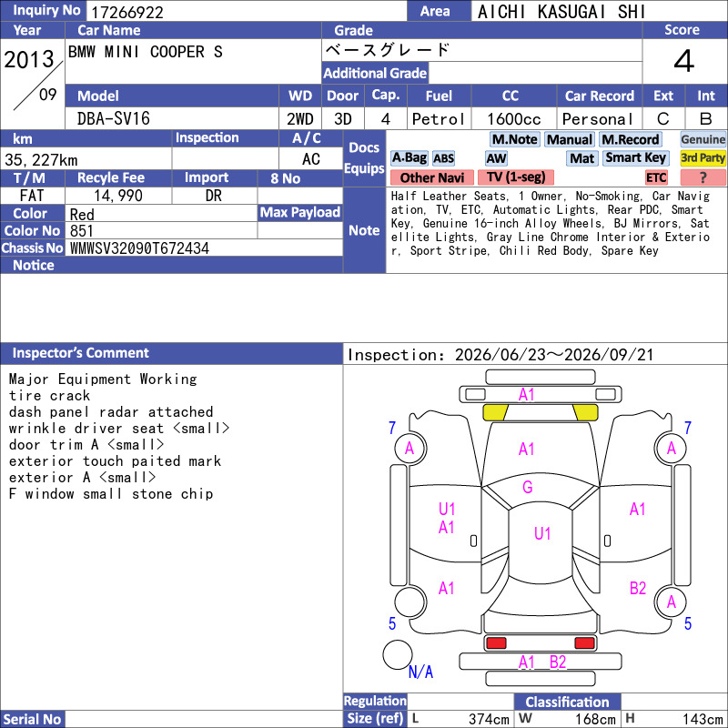This screenshot has height=728, width=728.
Task: Select the yellow 3rd Party badge
Action: (x=703, y=157)
